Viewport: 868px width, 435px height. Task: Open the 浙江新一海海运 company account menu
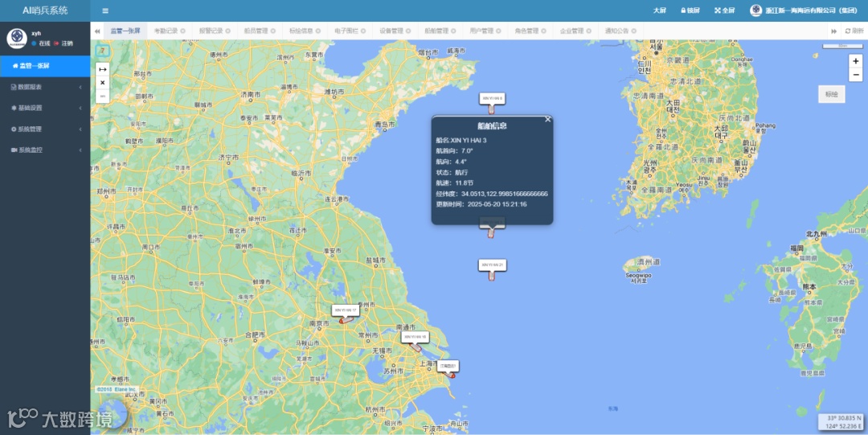pos(803,10)
